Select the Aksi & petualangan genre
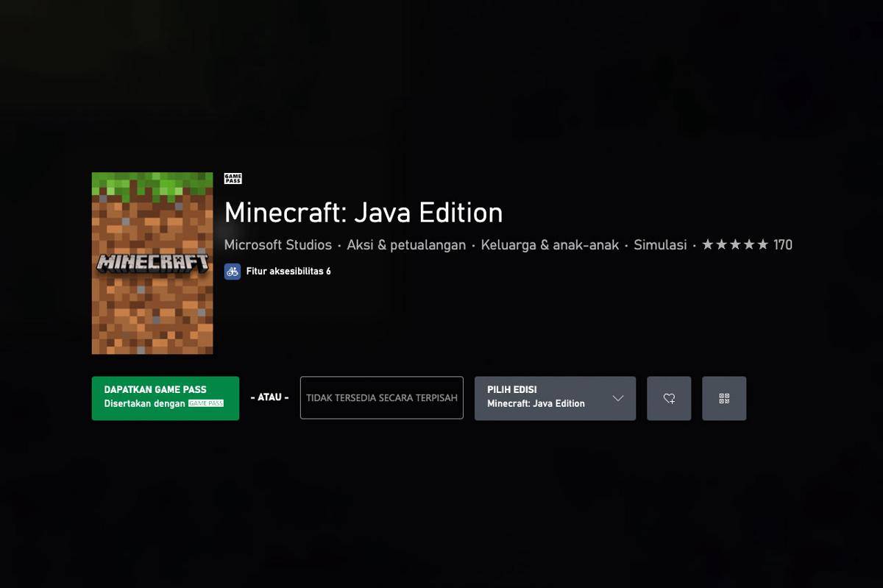This screenshot has height=588, width=883. click(x=406, y=245)
